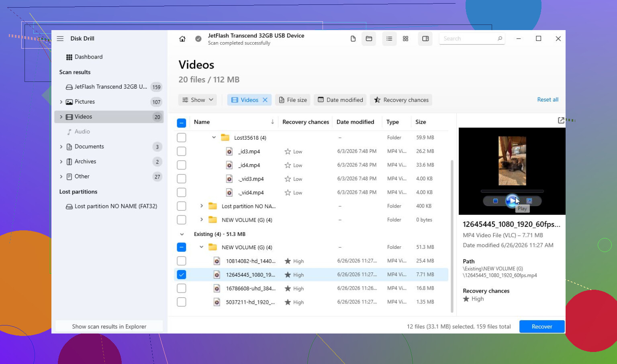Go to home via house icon
617x364 pixels.
tap(182, 39)
